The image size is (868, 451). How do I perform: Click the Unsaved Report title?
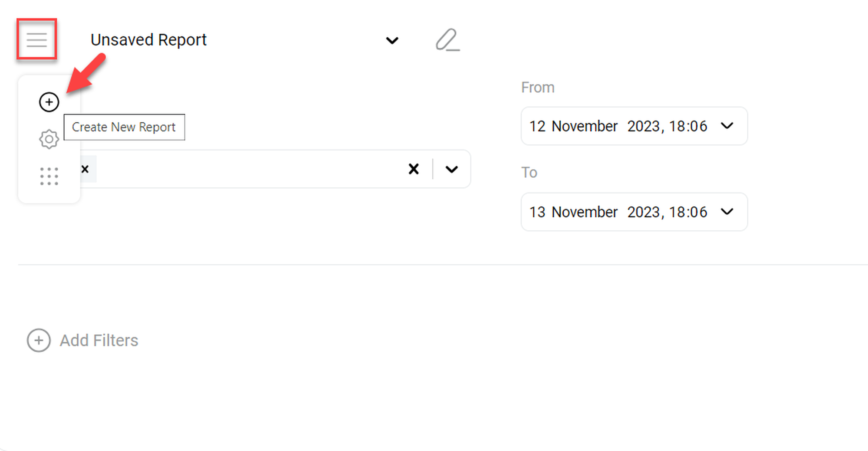[148, 40]
